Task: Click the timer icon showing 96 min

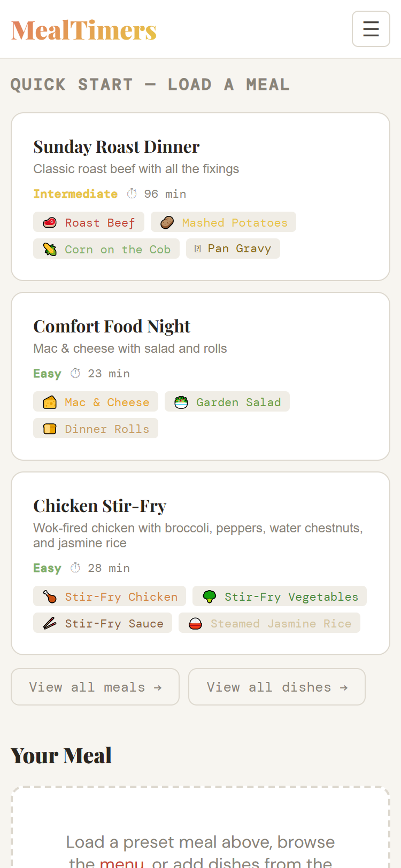Action: tap(132, 193)
